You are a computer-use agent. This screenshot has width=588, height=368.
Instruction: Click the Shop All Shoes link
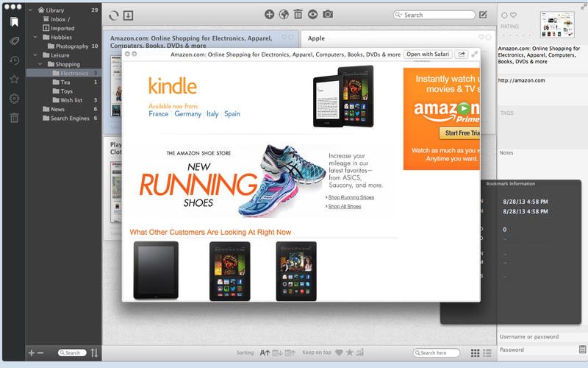pyautogui.click(x=345, y=207)
